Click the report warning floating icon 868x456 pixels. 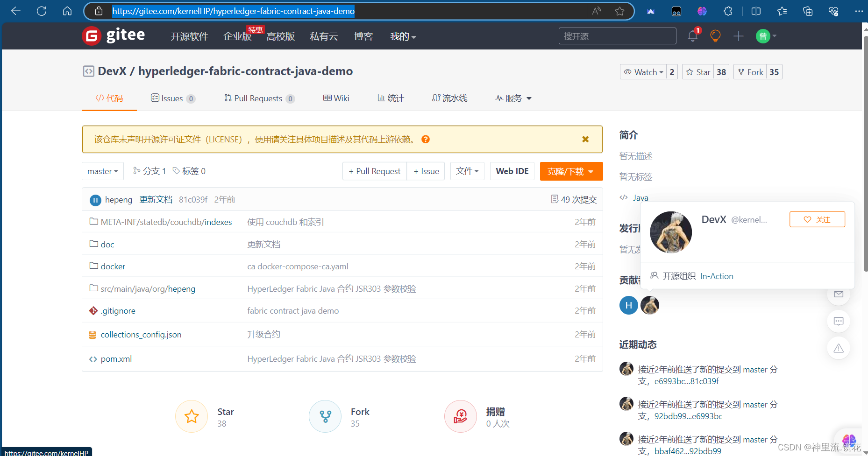point(838,348)
